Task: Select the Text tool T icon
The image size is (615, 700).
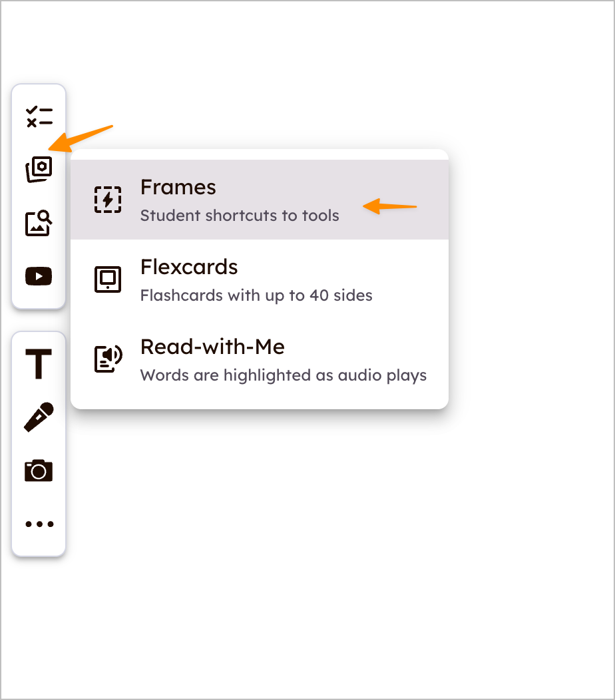Action: coord(39,364)
